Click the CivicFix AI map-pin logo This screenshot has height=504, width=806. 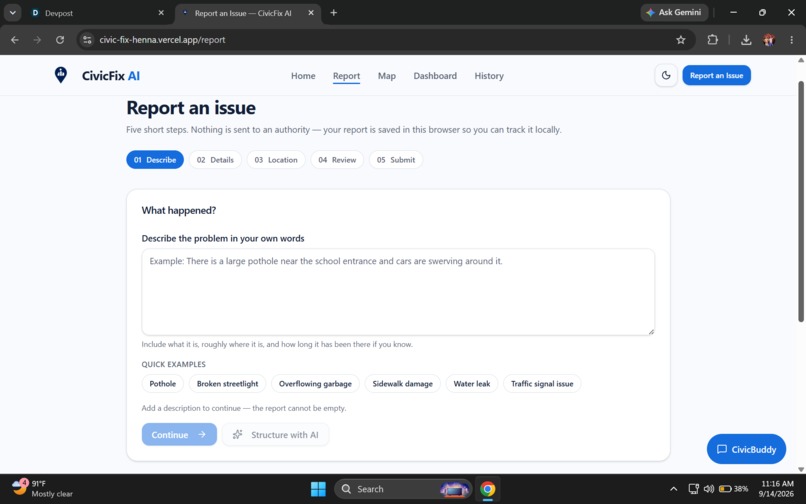61,75
